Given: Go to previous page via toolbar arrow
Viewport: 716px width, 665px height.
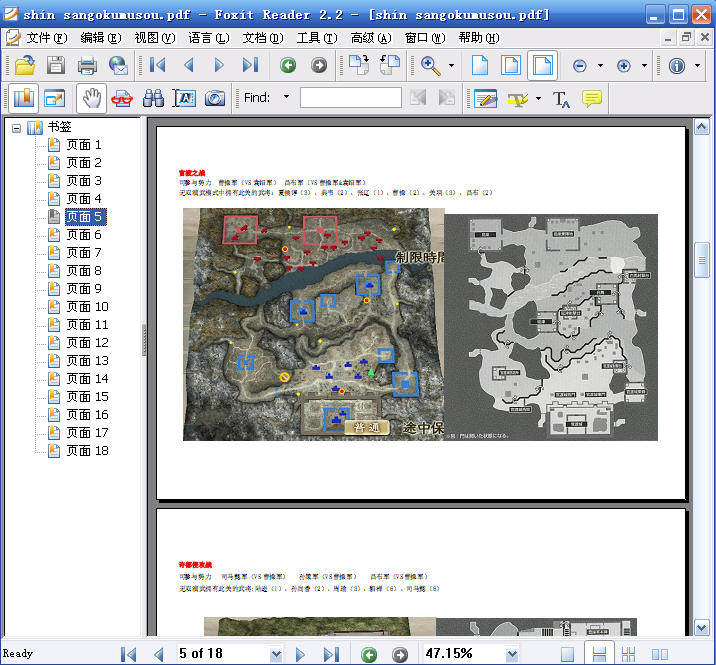Looking at the screenshot, I should pos(189,65).
